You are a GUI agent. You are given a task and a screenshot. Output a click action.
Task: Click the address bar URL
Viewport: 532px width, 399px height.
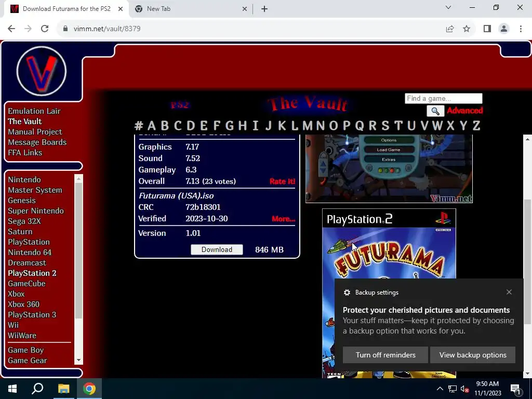[x=107, y=29]
